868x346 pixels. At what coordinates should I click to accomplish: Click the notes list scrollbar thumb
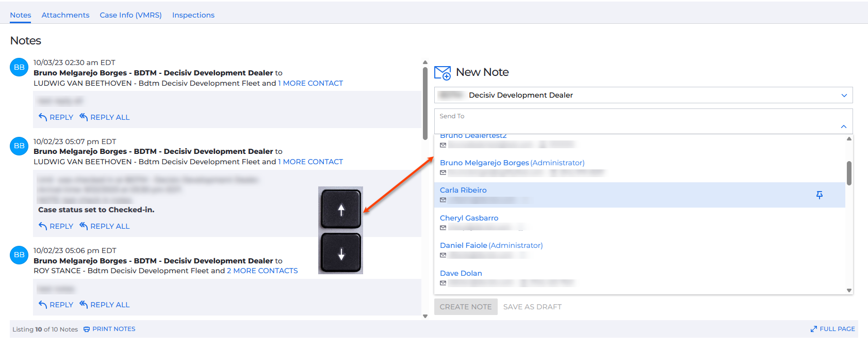(x=425, y=103)
